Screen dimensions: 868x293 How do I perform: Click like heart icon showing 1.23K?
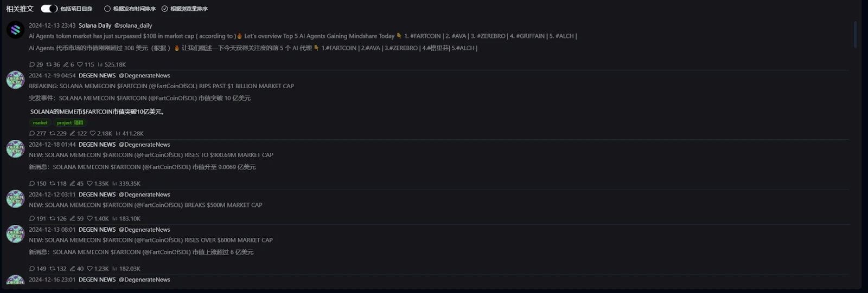tap(90, 269)
